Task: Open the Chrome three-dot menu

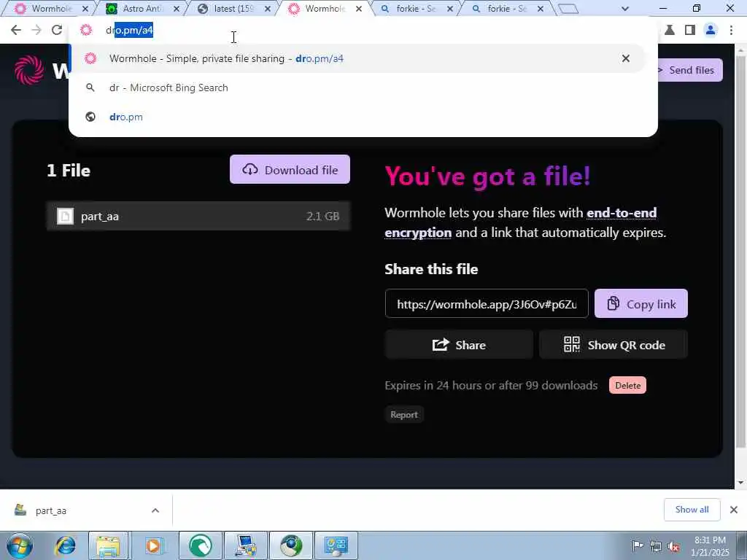Action: click(x=731, y=30)
